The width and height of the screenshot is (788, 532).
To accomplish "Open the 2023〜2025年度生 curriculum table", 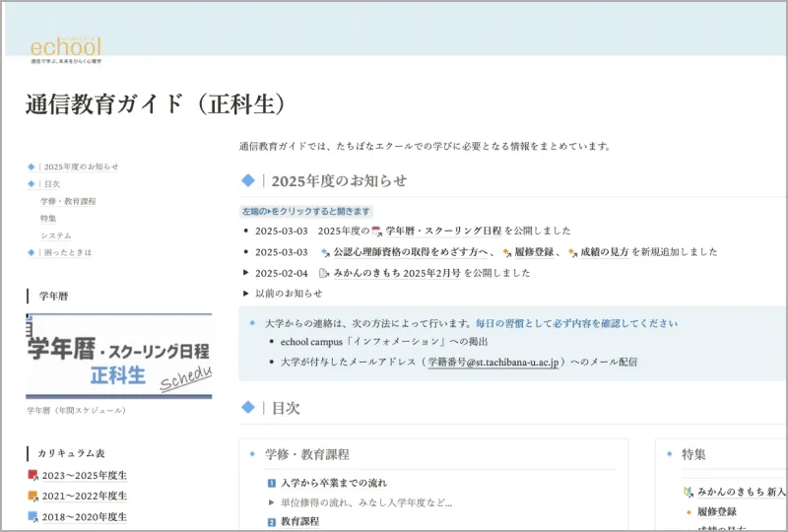I will tap(85, 475).
